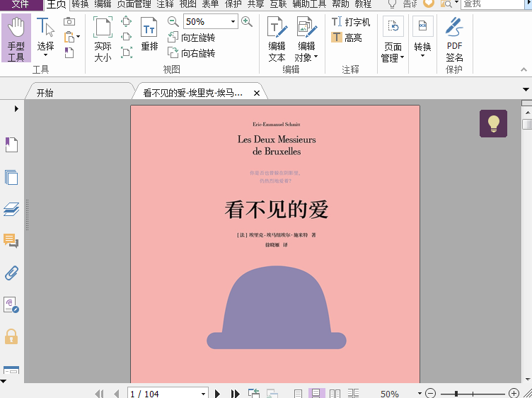Image resolution: width=532 pixels, height=398 pixels.
Task: Click the status bar zoom out minus
Action: click(430, 394)
